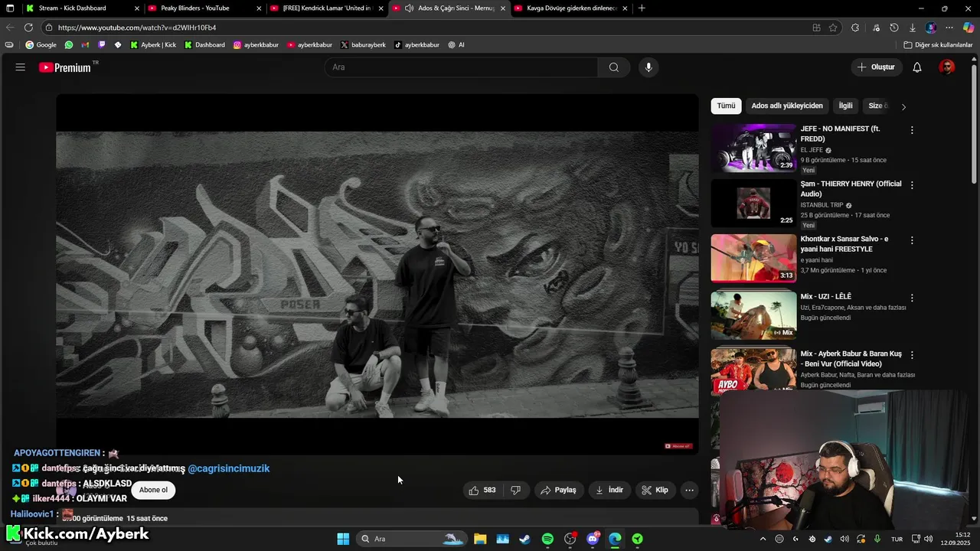Add this page to favorites star
This screenshot has height=551, width=980.
[833, 28]
